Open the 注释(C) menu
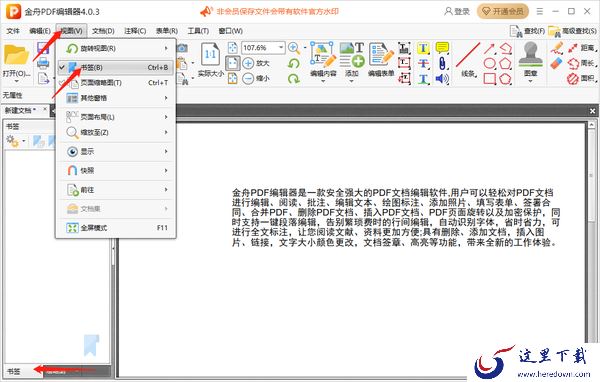 135,31
